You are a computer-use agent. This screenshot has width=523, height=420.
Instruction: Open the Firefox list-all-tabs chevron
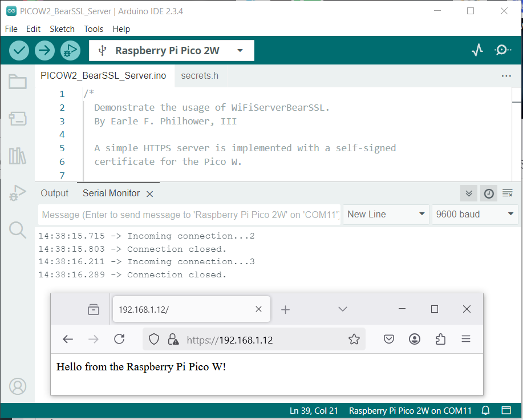click(343, 309)
